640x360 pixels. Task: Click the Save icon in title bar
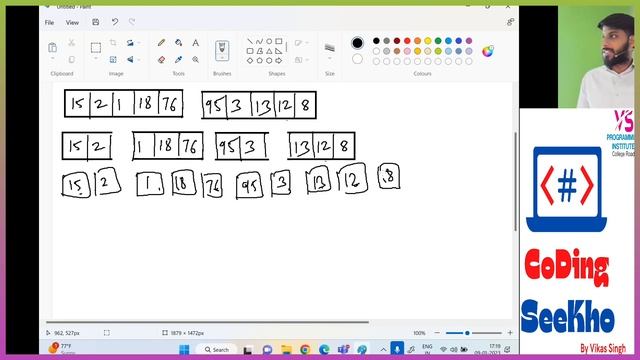[x=96, y=22]
